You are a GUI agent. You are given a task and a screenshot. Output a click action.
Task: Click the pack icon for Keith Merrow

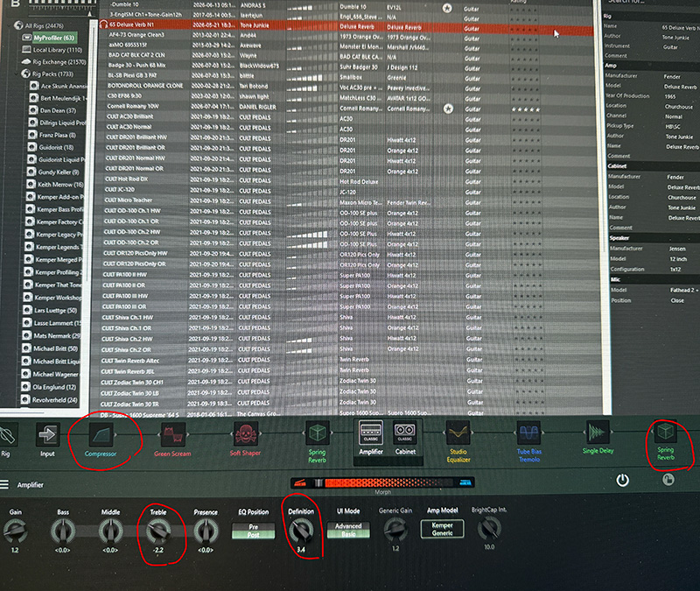pyautogui.click(x=31, y=184)
